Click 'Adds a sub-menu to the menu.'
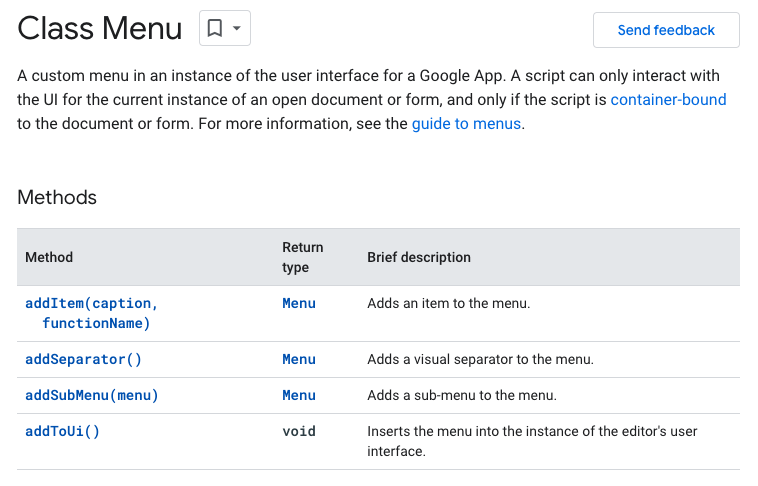The height and width of the screenshot is (486, 758). click(x=462, y=395)
